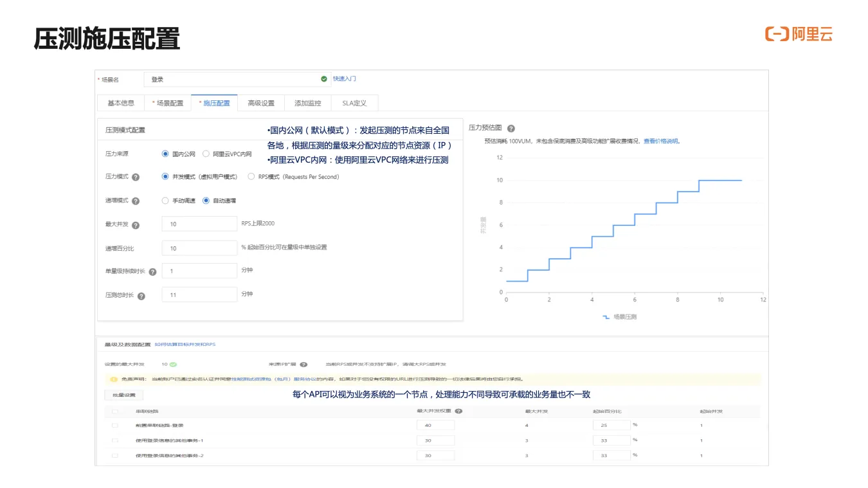The image size is (868, 488).
Task: Click the 单量级持续时长 input field
Action: [x=199, y=271]
